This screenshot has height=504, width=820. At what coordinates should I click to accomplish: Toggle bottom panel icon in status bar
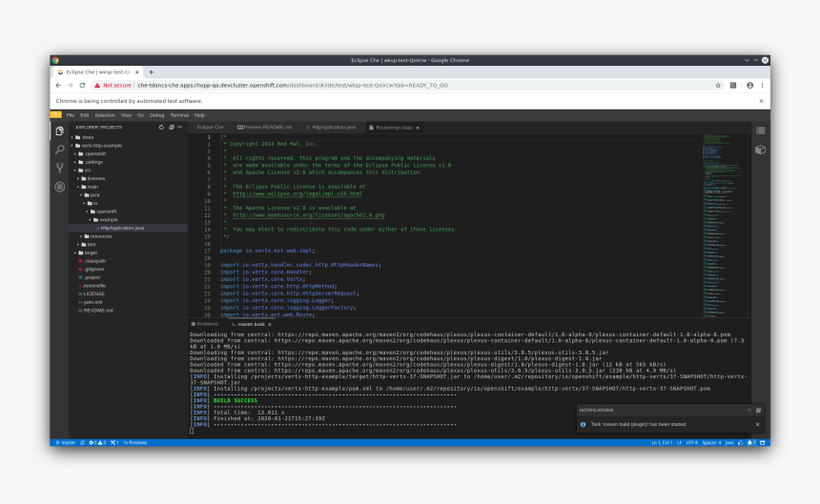pos(763,443)
